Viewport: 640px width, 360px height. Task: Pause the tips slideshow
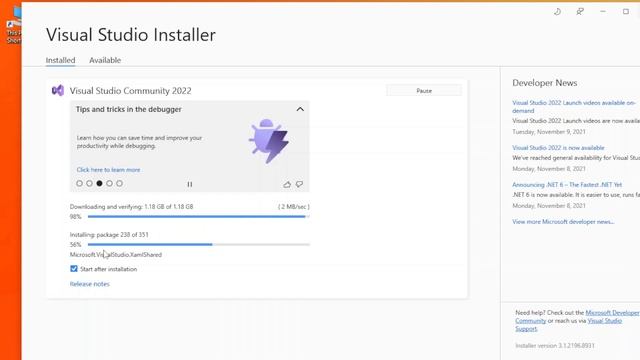click(190, 184)
